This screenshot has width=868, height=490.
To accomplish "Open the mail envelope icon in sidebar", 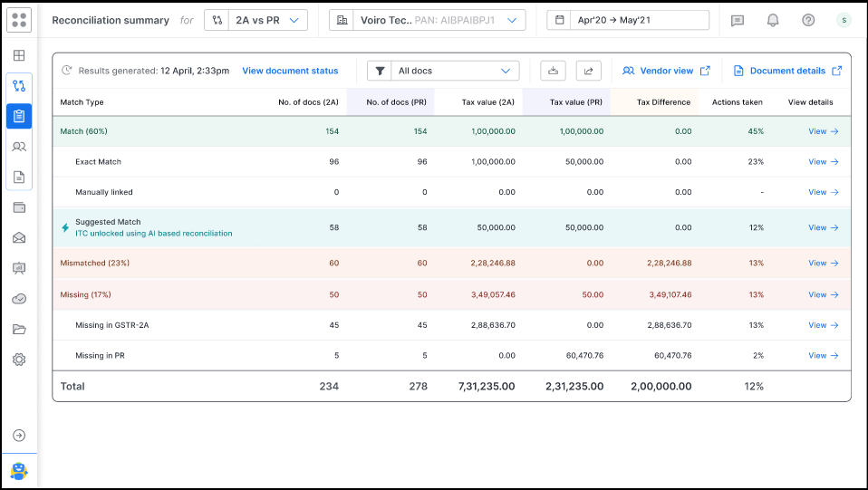I will click(19, 238).
